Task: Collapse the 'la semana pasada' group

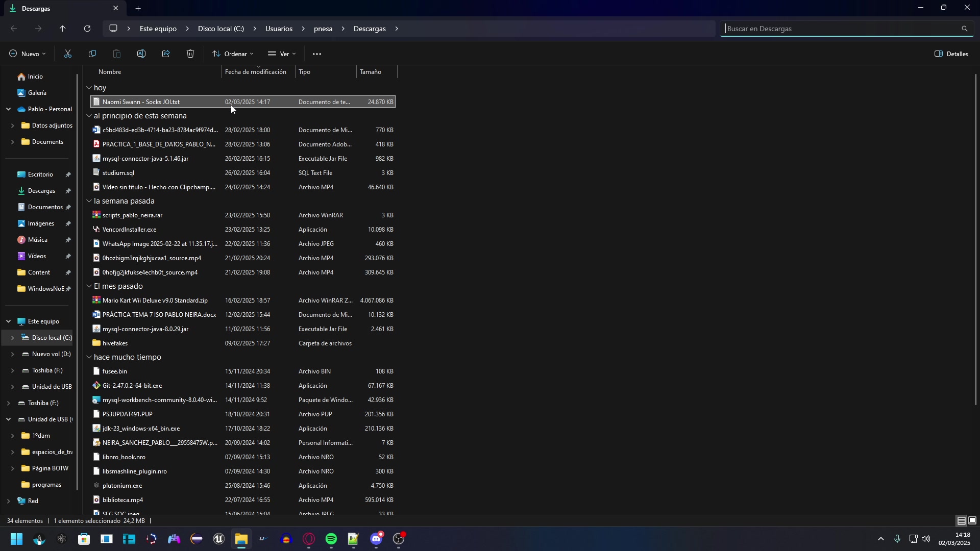Action: coord(89,201)
